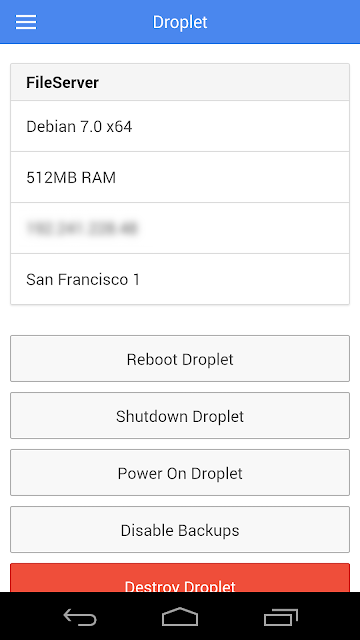Select the blurred IP address row
Viewport: 360px width, 640px height.
pyautogui.click(x=180, y=228)
